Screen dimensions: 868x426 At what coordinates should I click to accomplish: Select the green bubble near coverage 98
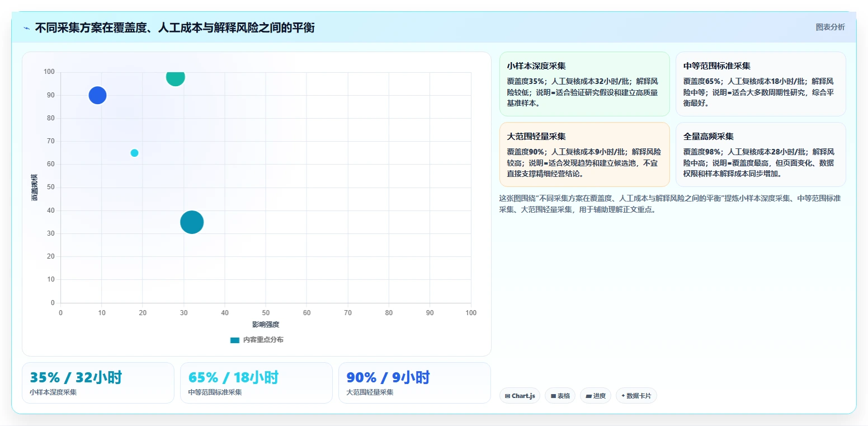pyautogui.click(x=175, y=78)
